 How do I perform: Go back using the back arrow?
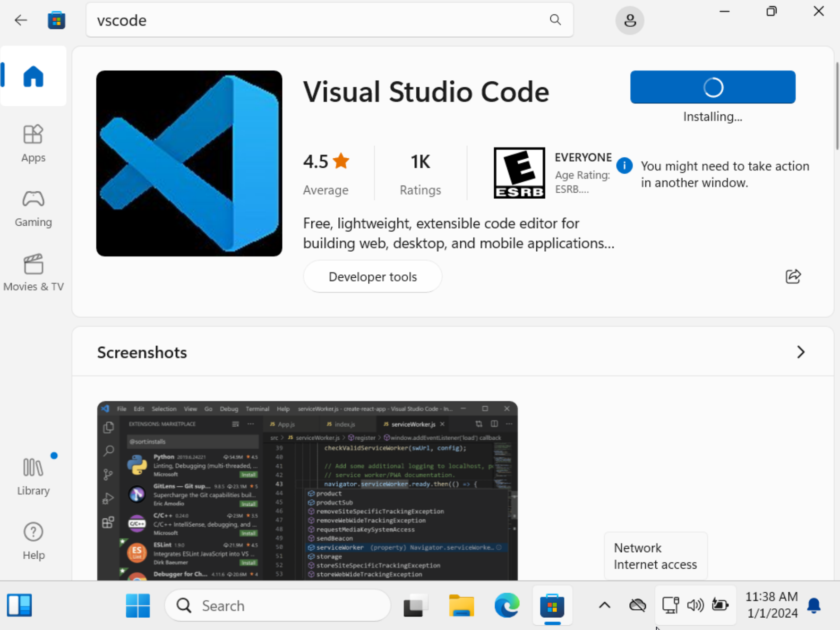pos(21,20)
